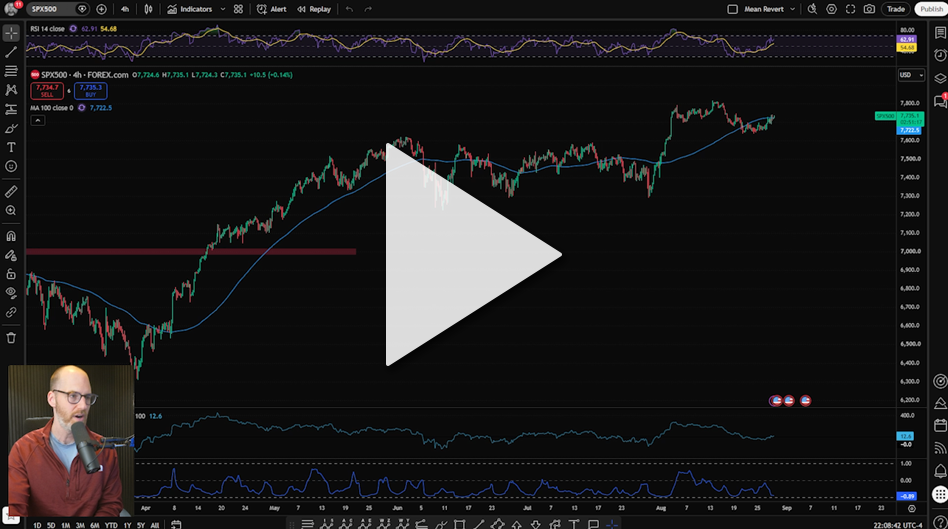This screenshot has height=529, width=948.
Task: Take a chart snapshot with camera icon
Action: [x=869, y=9]
